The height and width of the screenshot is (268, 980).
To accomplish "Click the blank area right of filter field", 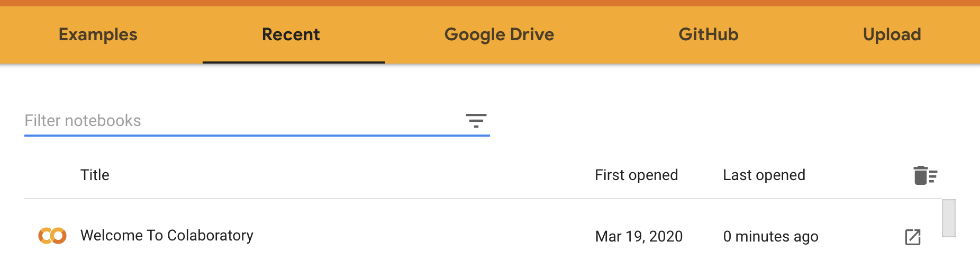I will coord(730,121).
